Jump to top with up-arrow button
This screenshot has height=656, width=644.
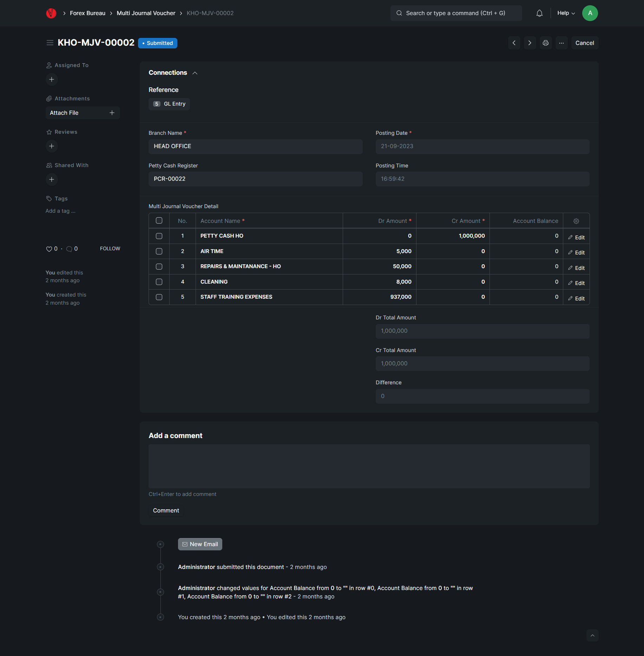[592, 635]
